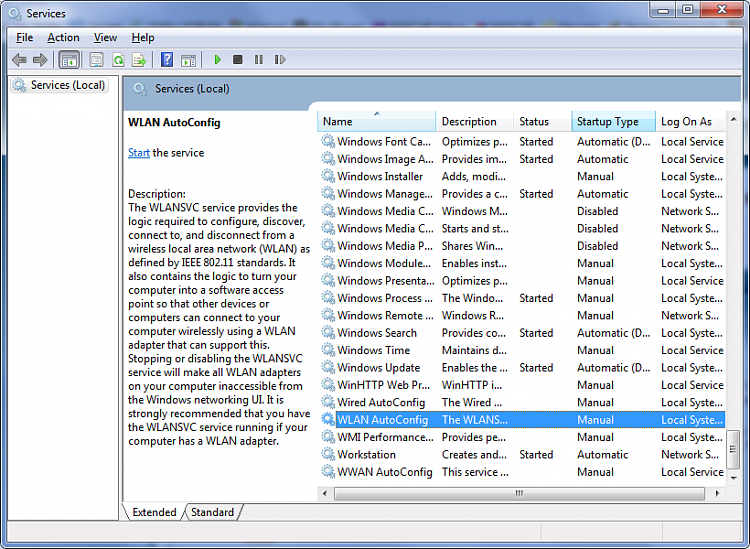Switch to the Extended tab
Image resolution: width=750 pixels, height=549 pixels.
point(154,512)
